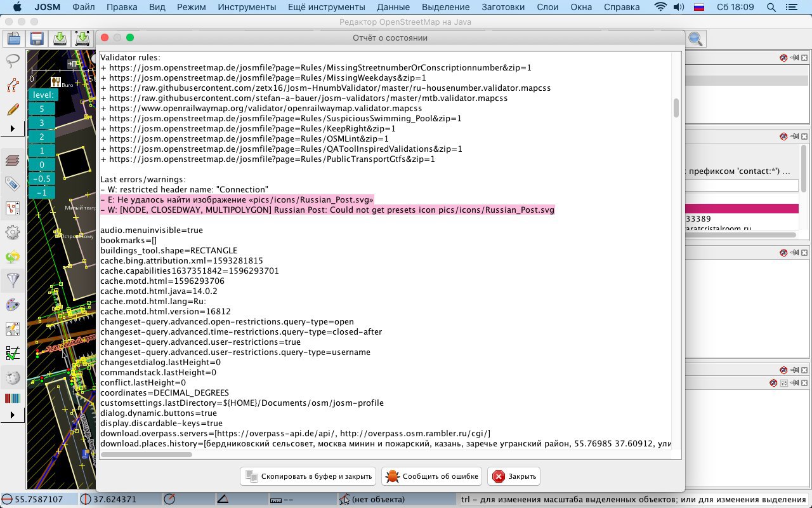This screenshot has width=812, height=508.
Task: Select the Lasso selection tool
Action: (x=13, y=62)
